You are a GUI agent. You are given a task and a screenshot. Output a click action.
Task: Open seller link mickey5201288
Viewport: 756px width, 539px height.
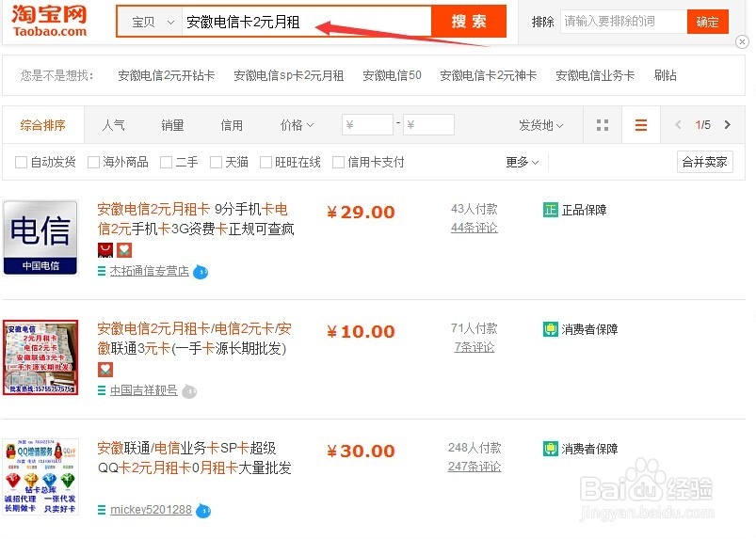point(151,510)
